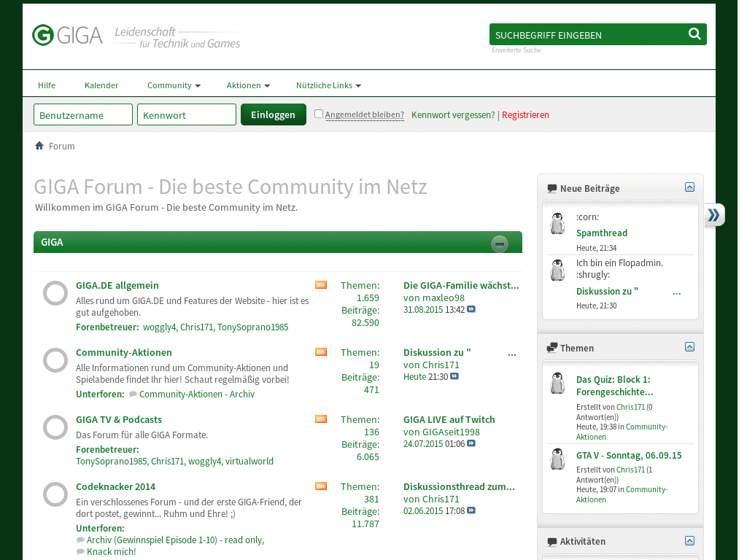Collapse the Neue Beiträge panel
The image size is (747, 560).
click(689, 187)
